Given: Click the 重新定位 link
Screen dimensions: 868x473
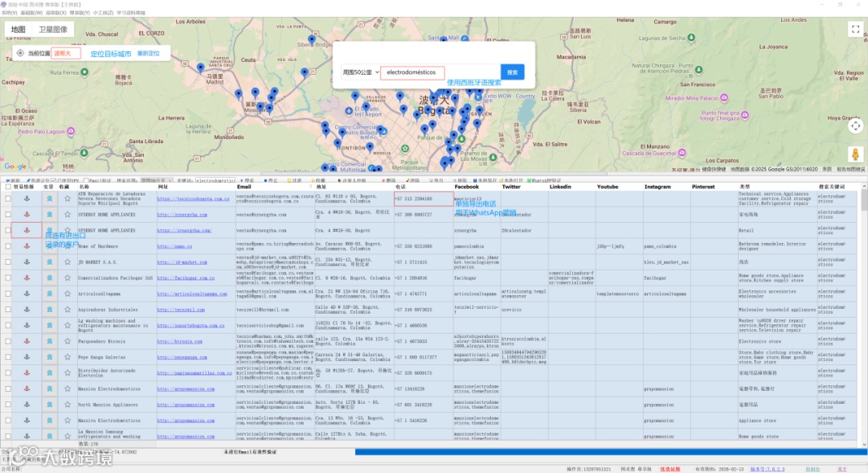Looking at the screenshot, I should (149, 53).
